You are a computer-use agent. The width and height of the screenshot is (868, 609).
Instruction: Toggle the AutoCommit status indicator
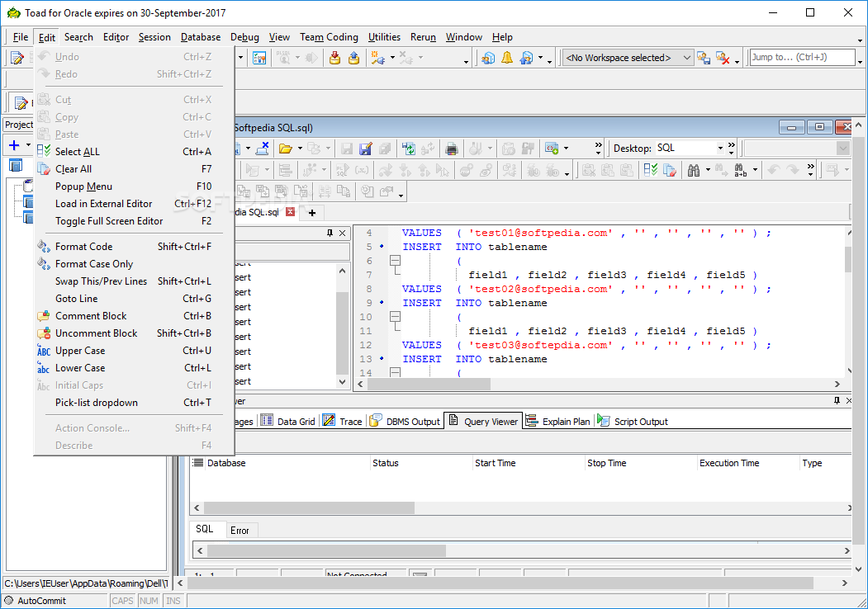(x=36, y=601)
